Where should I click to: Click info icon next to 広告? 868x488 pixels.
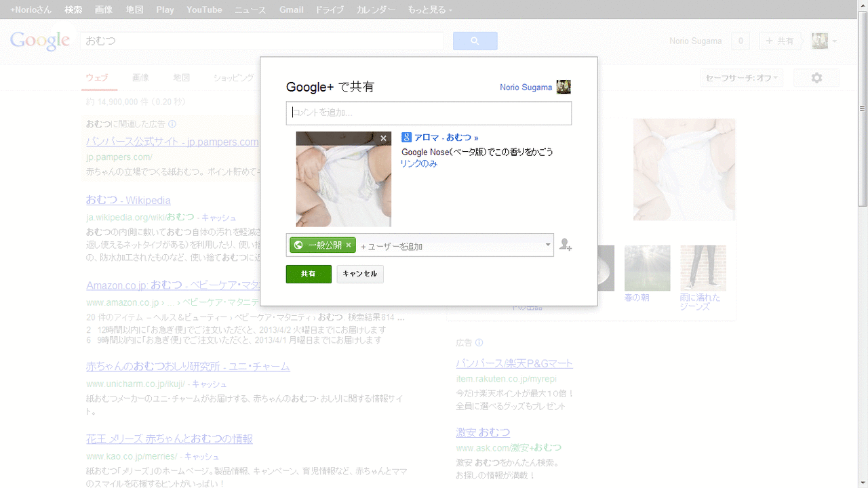479,343
